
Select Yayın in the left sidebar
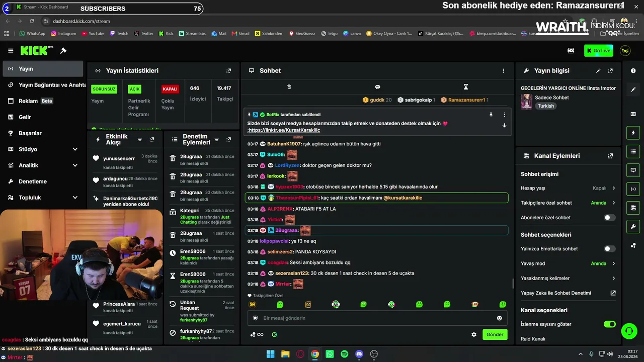pyautogui.click(x=42, y=69)
